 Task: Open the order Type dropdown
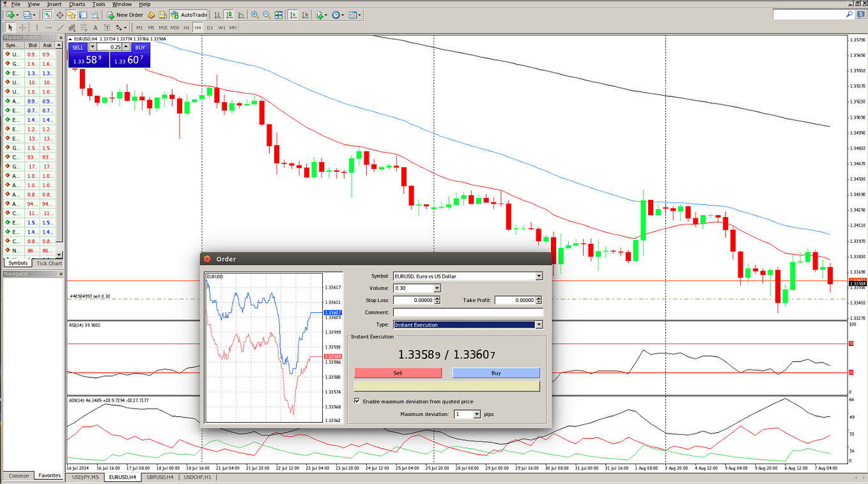point(538,324)
